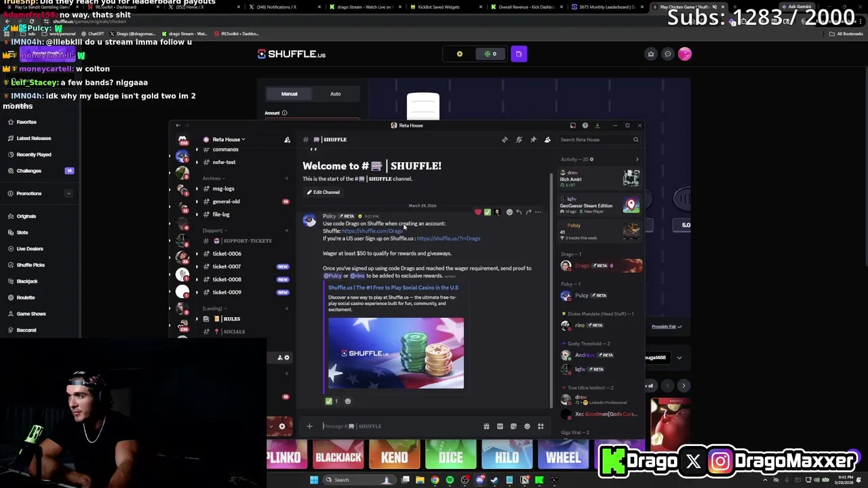
Task: Open GIF picker in Discord message bar
Action: pos(500,426)
